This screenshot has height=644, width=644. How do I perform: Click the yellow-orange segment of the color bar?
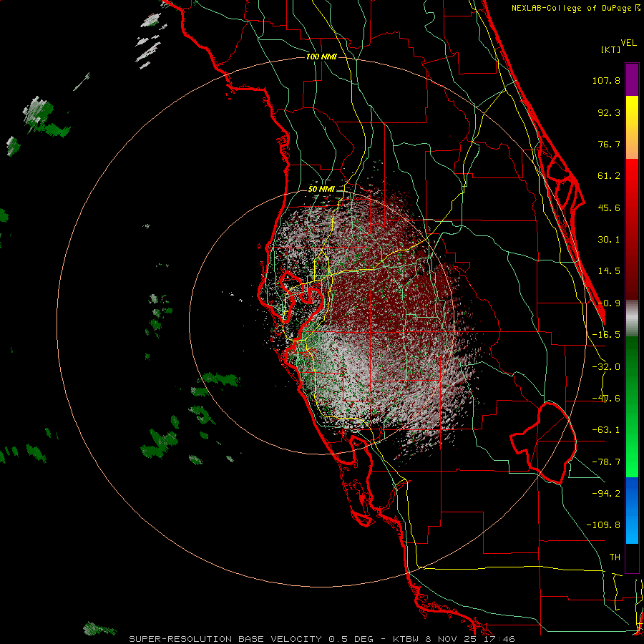632,127
